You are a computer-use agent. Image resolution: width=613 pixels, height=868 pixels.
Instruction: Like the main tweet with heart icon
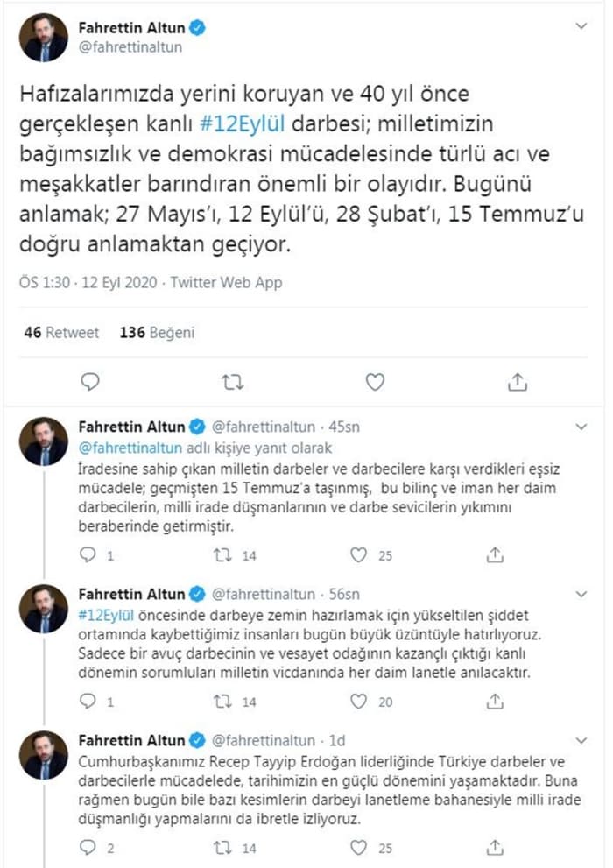pos(375,382)
